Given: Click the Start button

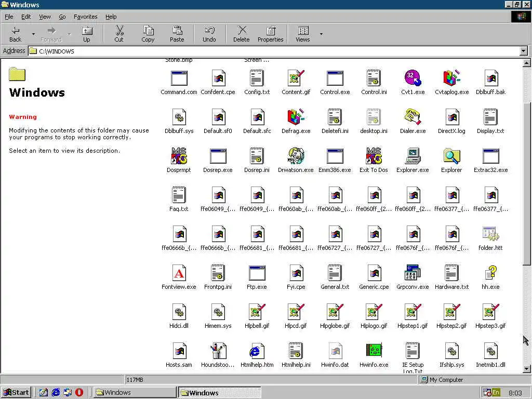Looking at the screenshot, I should point(16,393).
